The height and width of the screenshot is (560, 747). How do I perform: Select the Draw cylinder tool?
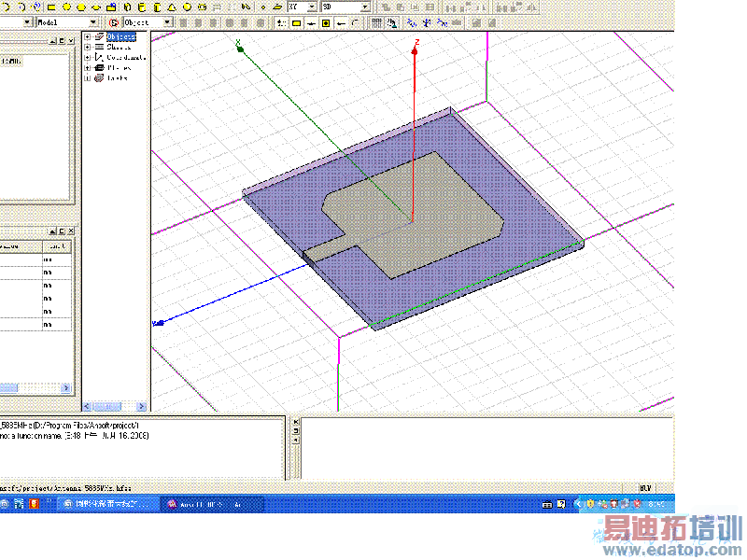click(x=140, y=7)
